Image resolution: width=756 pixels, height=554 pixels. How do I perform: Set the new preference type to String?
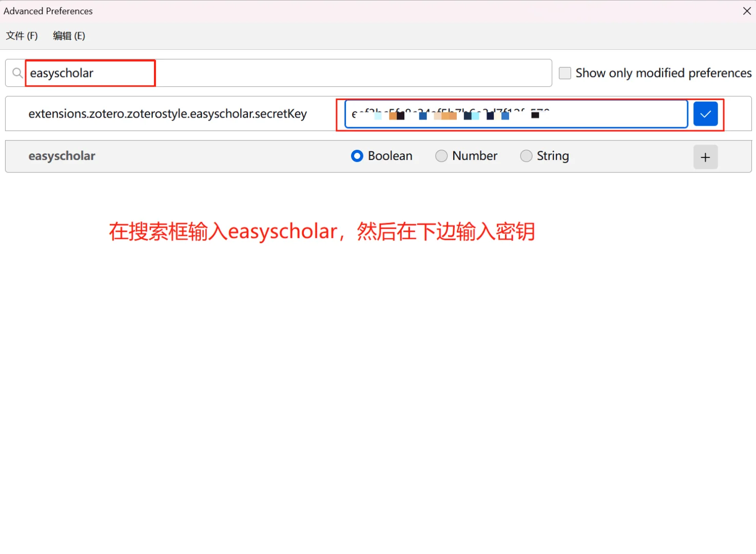click(x=526, y=156)
